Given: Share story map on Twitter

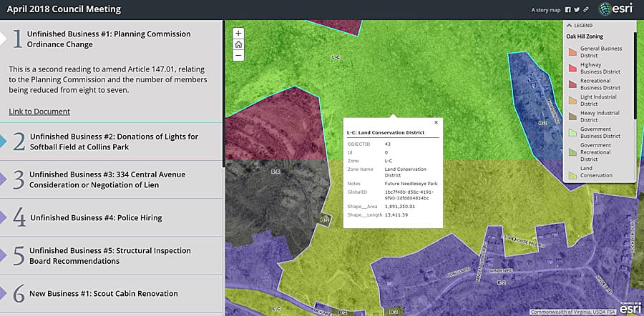Looking at the screenshot, I should 577,10.
